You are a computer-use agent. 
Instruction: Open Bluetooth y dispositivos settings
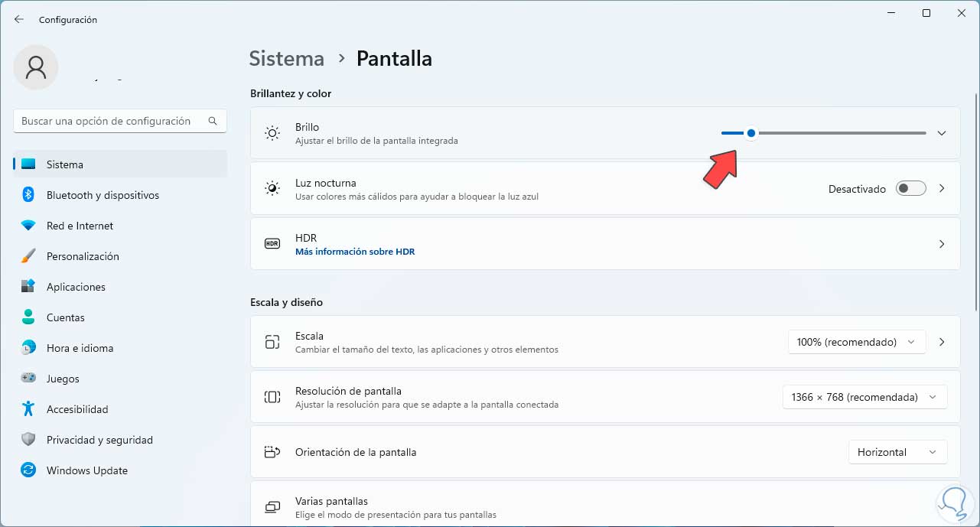(x=103, y=195)
